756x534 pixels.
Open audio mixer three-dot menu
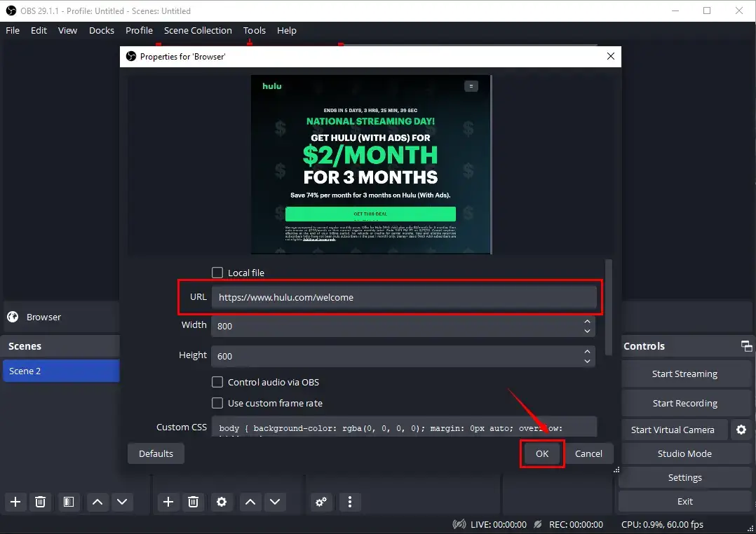click(350, 502)
